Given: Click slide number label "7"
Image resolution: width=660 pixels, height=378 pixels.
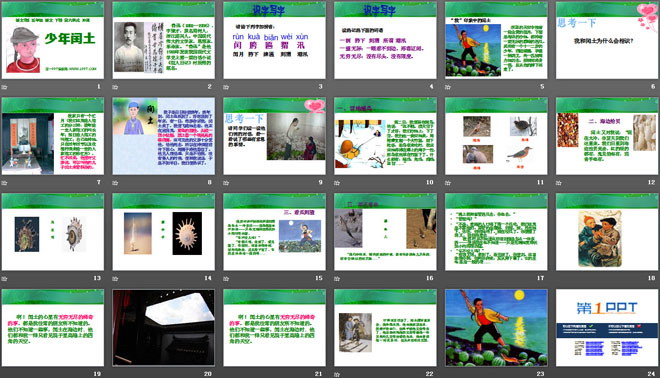Looking at the screenshot, I should [99, 182].
